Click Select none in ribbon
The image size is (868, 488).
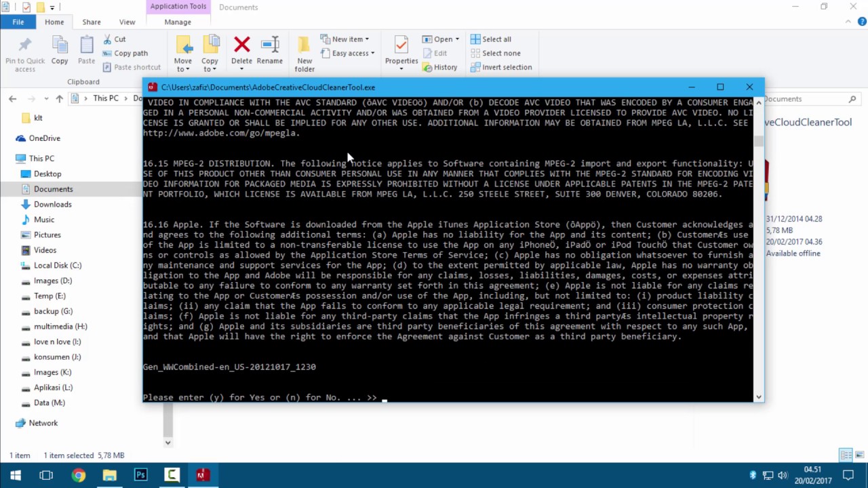tap(495, 53)
